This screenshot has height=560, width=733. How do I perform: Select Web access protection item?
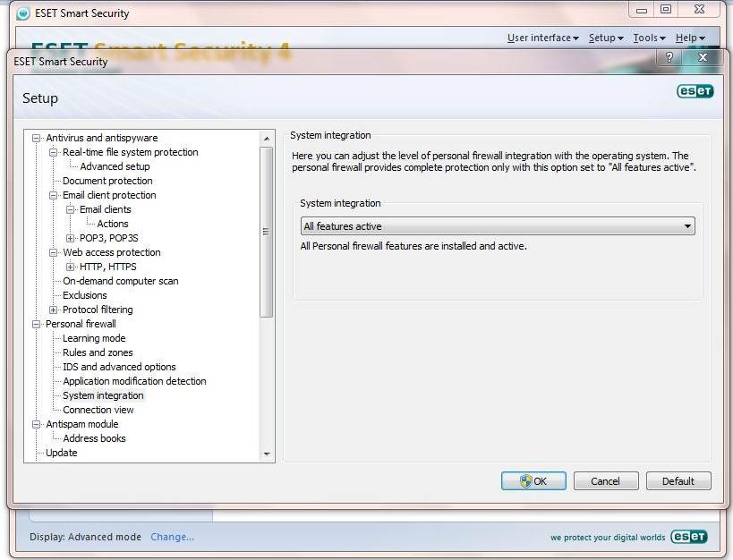[x=112, y=252]
